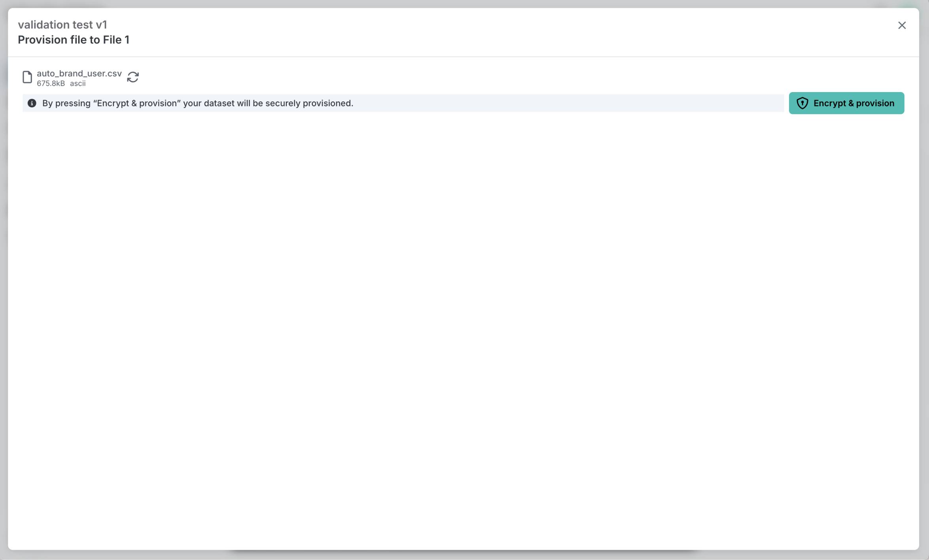Viewport: 929px width, 560px height.
Task: Click the empty white dialog body
Action: (463, 316)
